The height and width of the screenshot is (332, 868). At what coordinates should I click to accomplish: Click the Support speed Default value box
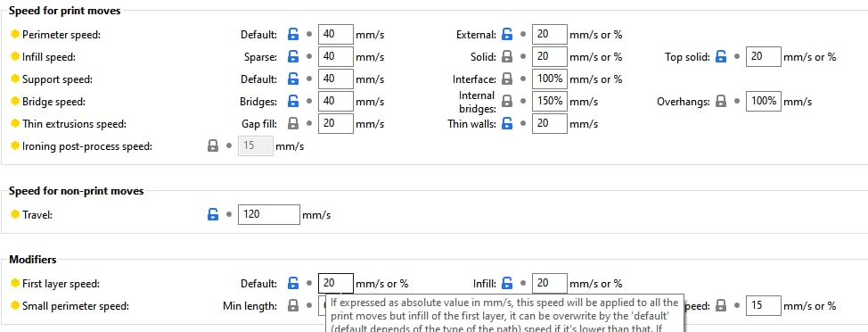pos(336,79)
